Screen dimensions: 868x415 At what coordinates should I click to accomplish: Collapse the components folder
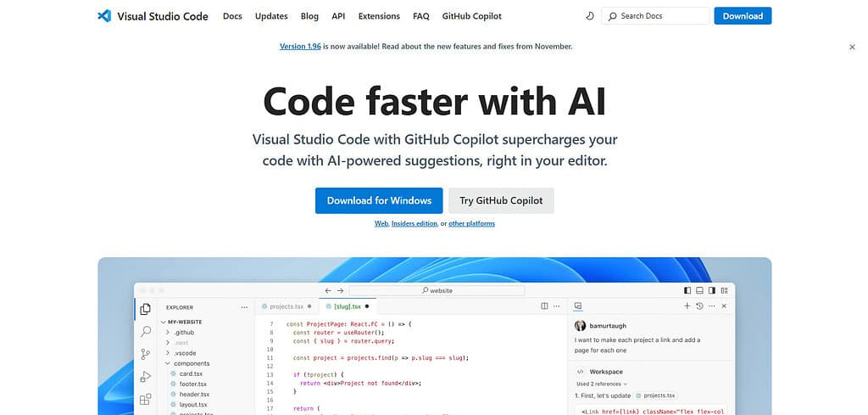pos(167,363)
